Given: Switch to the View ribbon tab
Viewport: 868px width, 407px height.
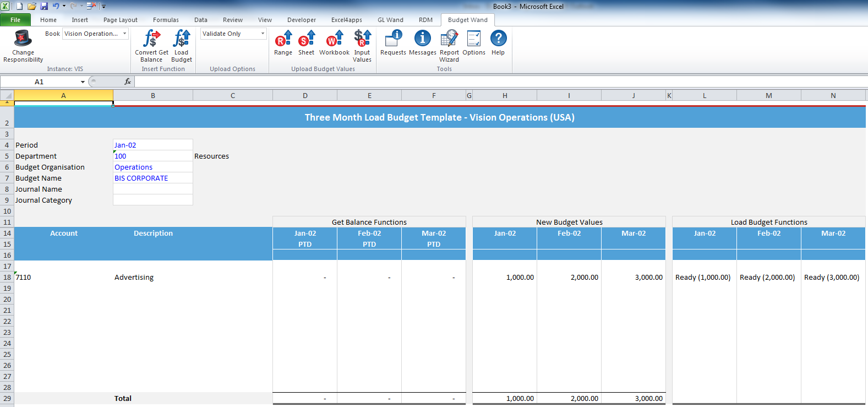Looking at the screenshot, I should [x=265, y=20].
